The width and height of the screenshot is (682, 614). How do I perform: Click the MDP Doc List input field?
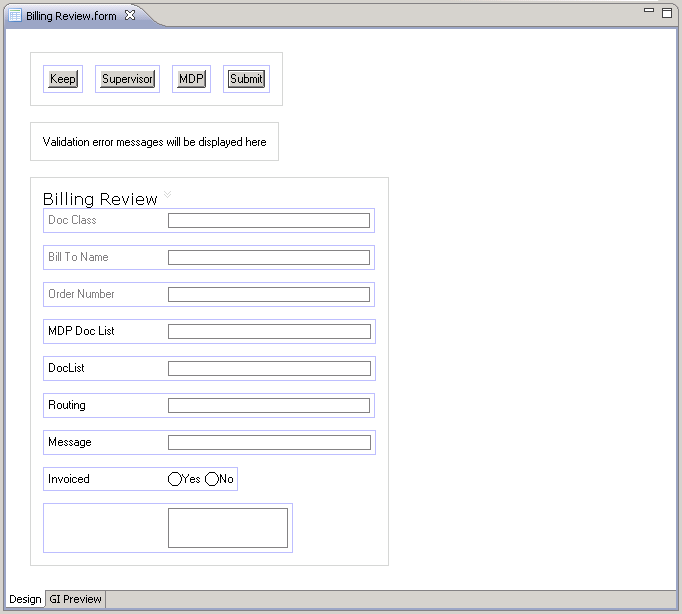point(269,331)
